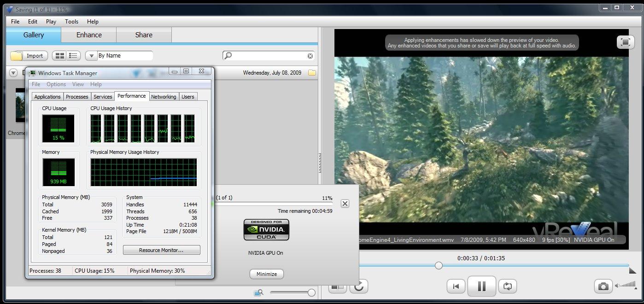Click the Task Manager title bar icon
This screenshot has width=644, height=304.
(33, 73)
